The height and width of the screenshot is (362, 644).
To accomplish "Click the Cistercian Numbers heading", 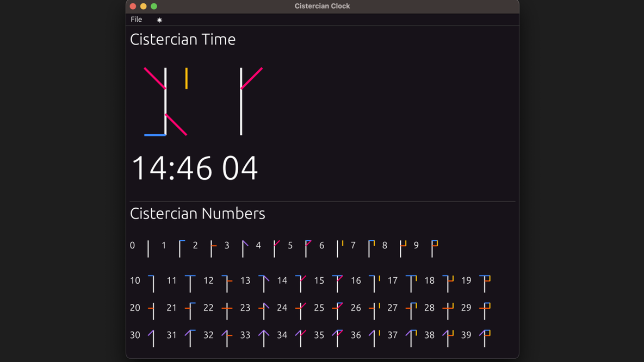I will pos(197,214).
